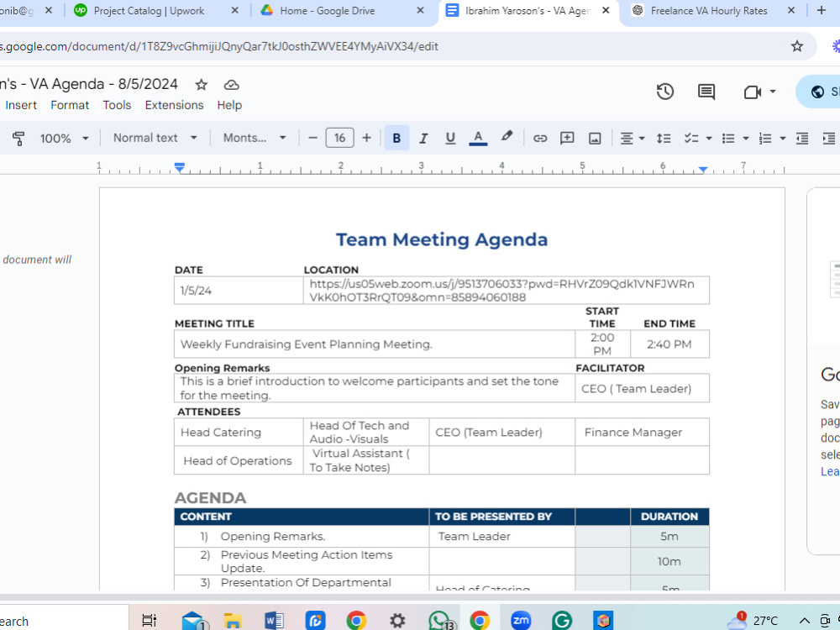The height and width of the screenshot is (630, 840).
Task: Open the Help menu
Action: [x=229, y=105]
